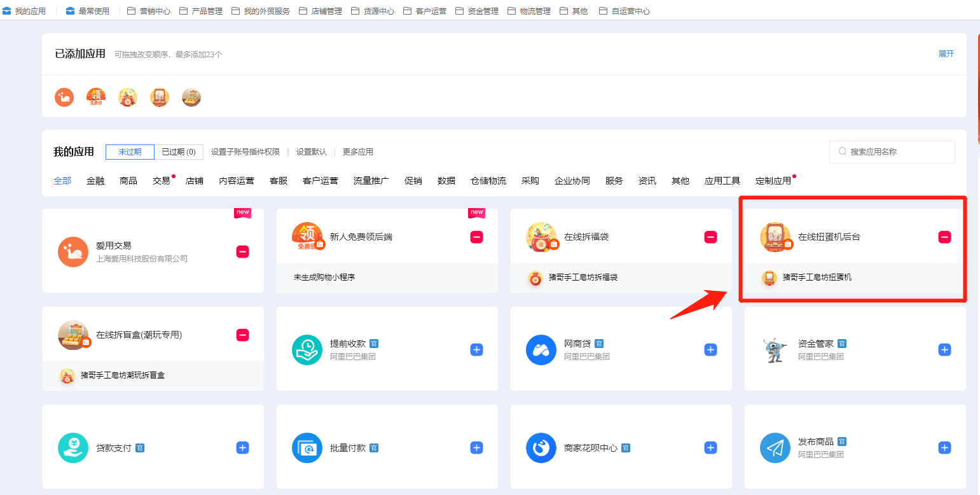Click the 新人免费领后端 app icon
The height and width of the screenshot is (495, 980).
click(x=307, y=237)
